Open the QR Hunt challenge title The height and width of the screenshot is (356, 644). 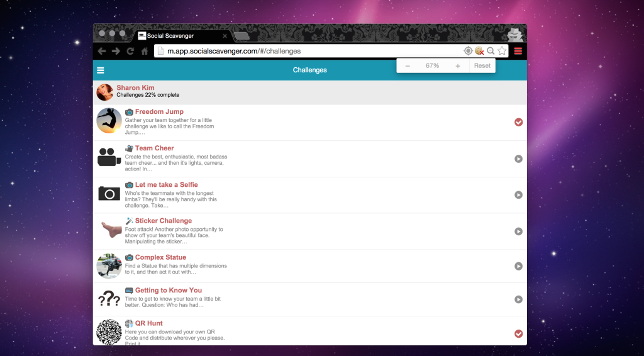tap(148, 323)
